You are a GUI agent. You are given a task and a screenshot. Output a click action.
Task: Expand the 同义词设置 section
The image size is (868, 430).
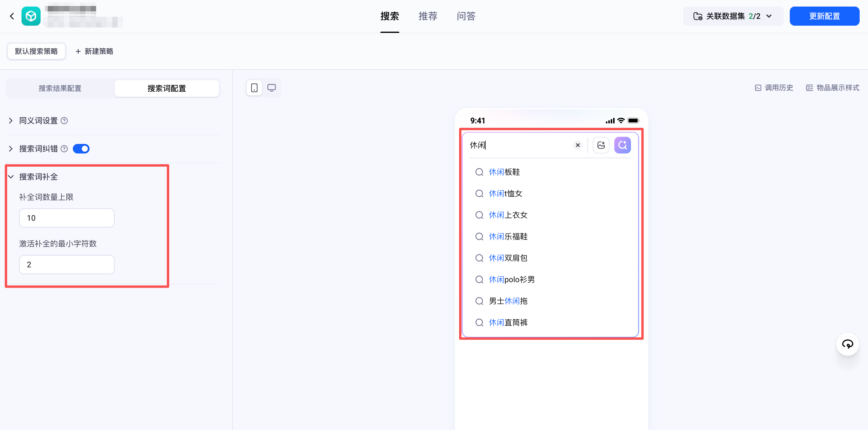pos(11,121)
